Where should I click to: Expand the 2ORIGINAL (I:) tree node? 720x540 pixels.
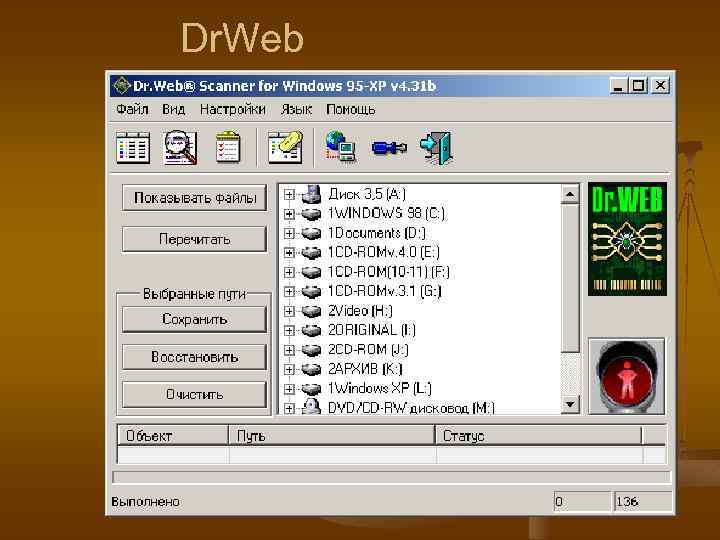(x=289, y=331)
